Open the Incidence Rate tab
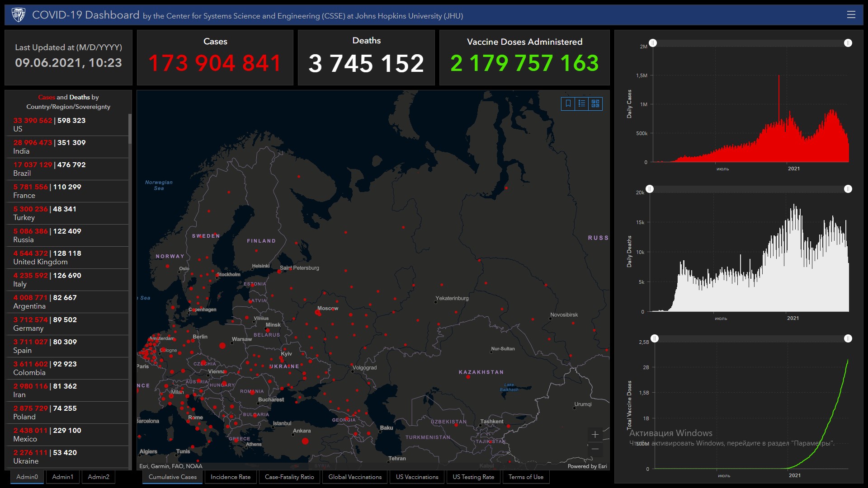 (x=231, y=477)
